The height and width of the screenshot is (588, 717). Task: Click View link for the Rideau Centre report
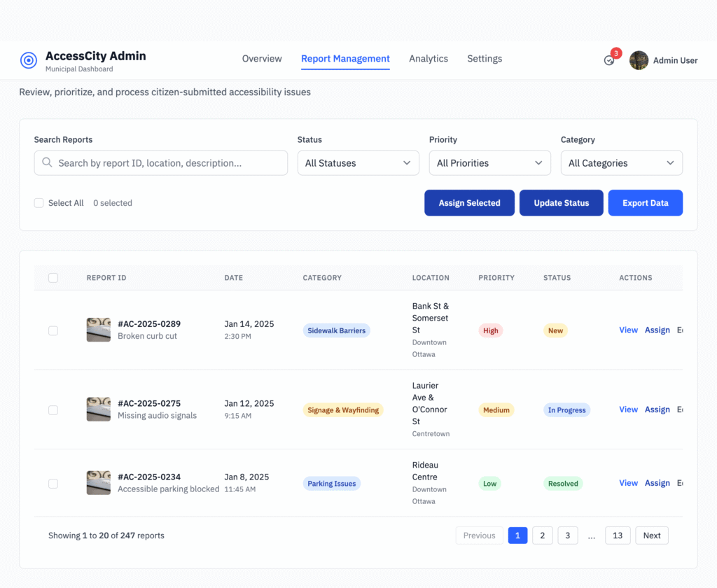pos(628,483)
